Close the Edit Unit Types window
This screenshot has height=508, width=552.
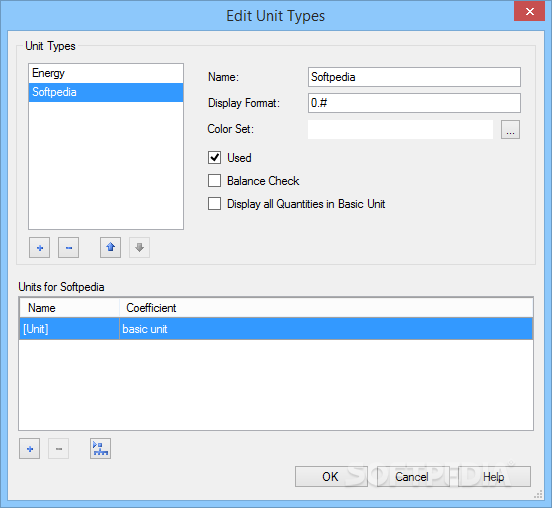click(x=529, y=11)
